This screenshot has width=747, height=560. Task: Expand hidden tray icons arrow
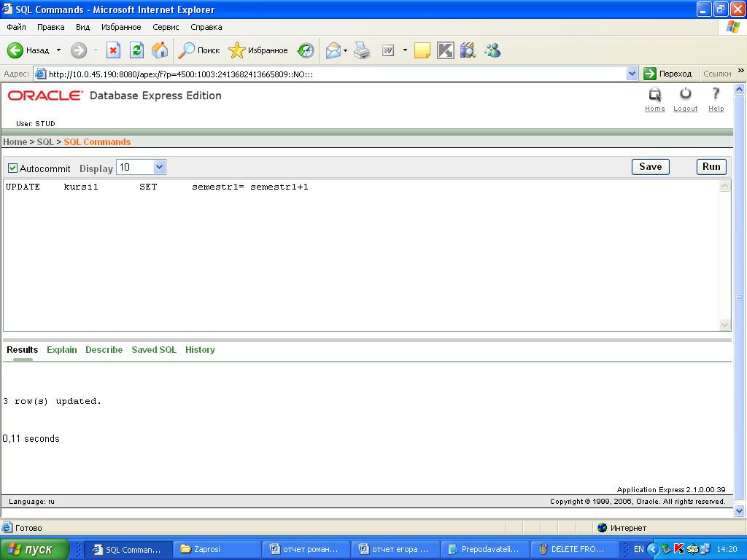click(653, 549)
